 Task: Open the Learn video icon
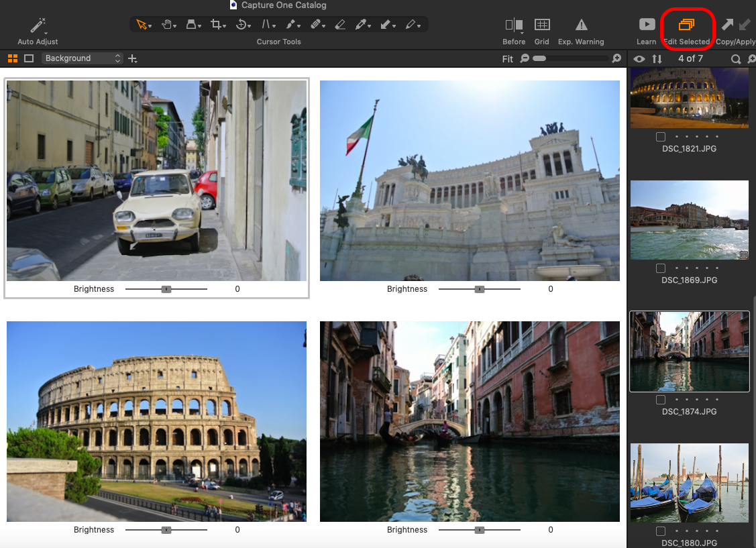coord(647,24)
